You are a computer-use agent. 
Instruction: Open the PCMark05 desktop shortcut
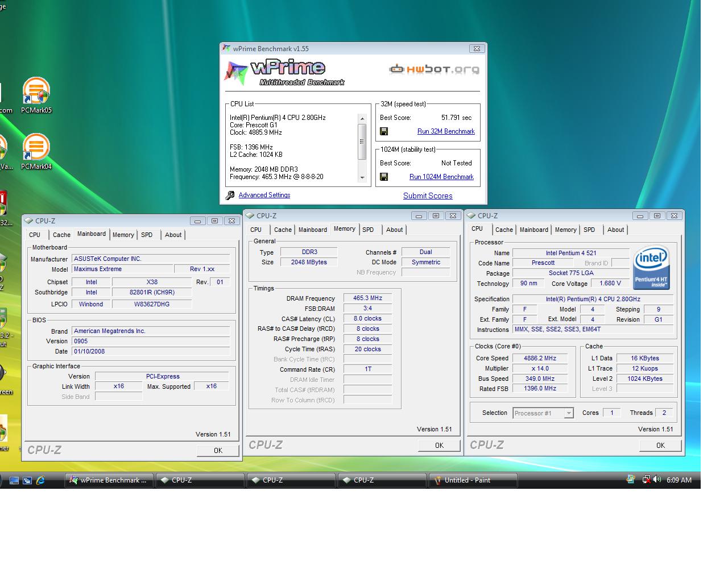(x=36, y=95)
